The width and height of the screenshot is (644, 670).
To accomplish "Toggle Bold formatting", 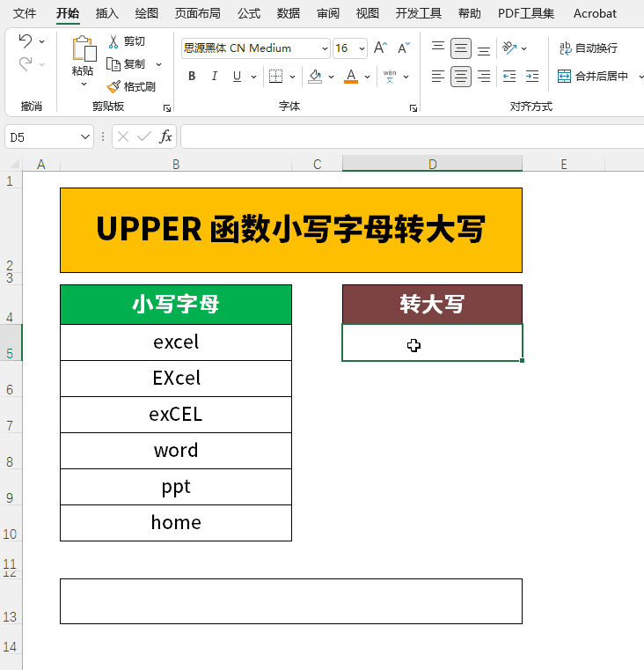I will [x=192, y=77].
